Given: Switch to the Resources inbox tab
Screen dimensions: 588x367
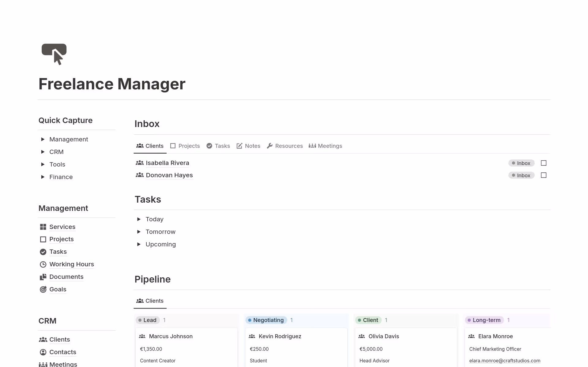Looking at the screenshot, I should (x=285, y=146).
